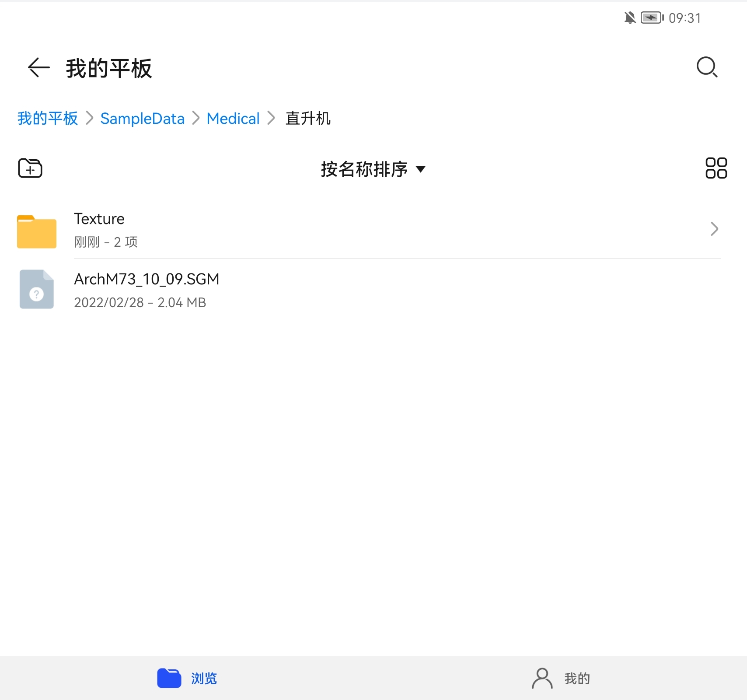
Task: Click the 09:31 clock in status bar
Action: (684, 18)
